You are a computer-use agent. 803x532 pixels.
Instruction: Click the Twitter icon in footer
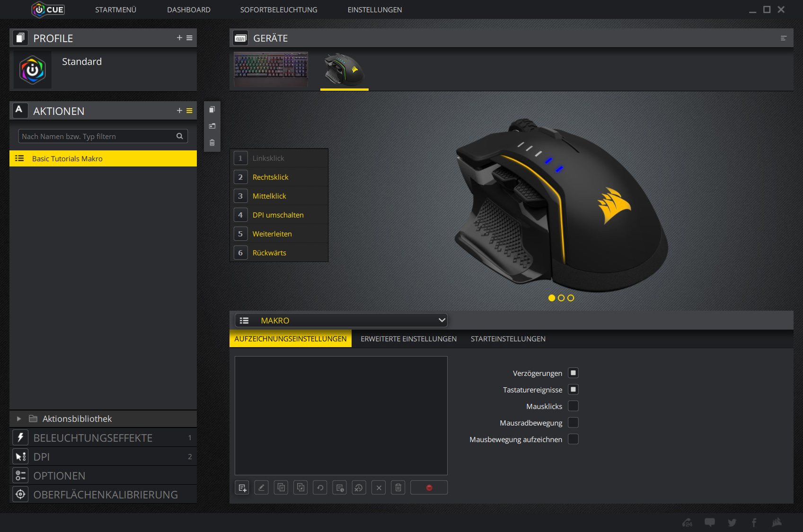click(x=732, y=523)
